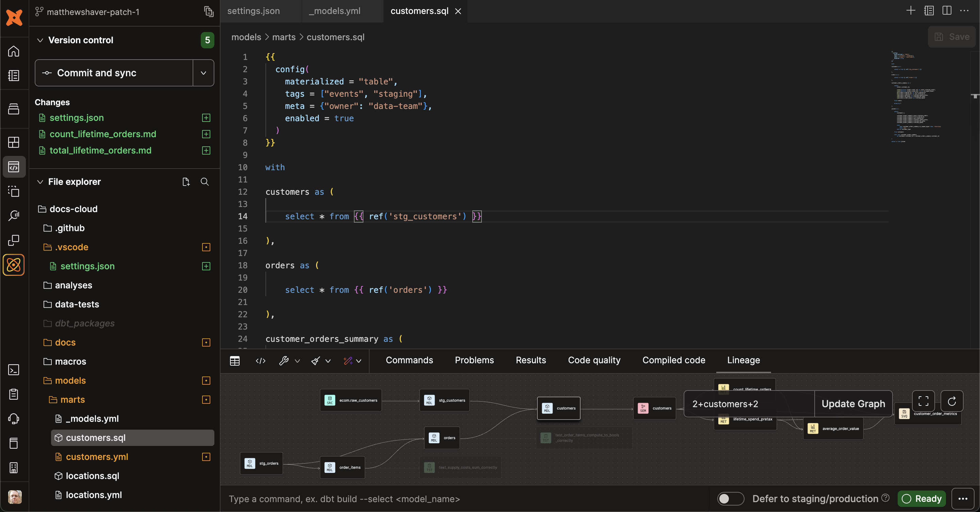The height and width of the screenshot is (512, 980).
Task: Enable Defer to staging/production
Action: click(730, 499)
